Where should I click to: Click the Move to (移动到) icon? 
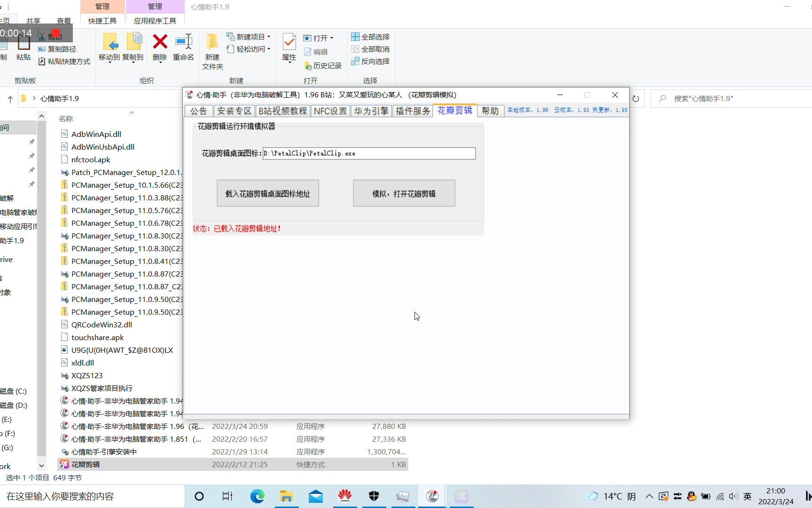coord(111,47)
